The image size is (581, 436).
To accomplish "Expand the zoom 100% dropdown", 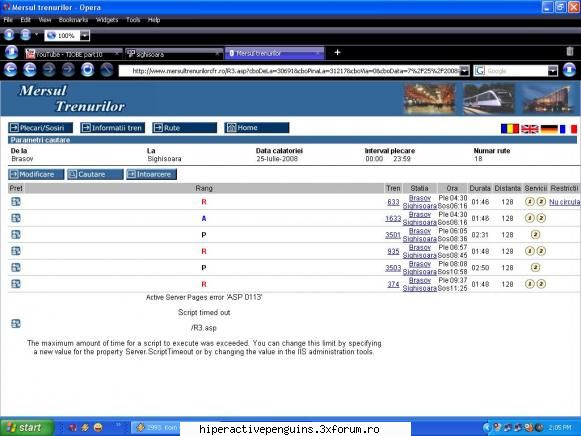I will [85, 36].
